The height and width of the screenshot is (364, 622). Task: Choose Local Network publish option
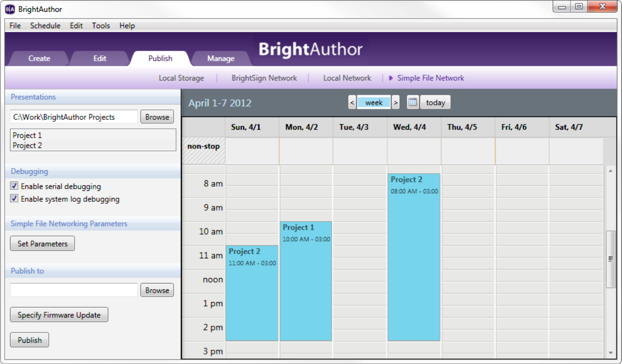click(x=347, y=78)
